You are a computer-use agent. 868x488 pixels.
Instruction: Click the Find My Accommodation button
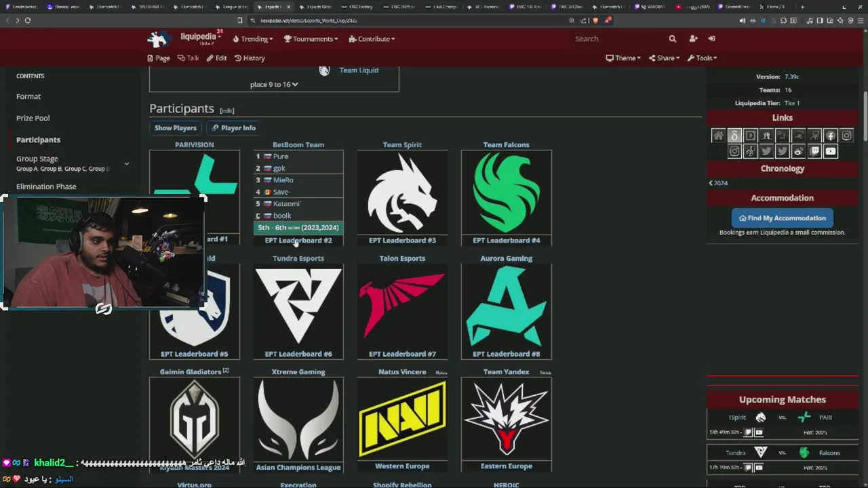pos(782,218)
